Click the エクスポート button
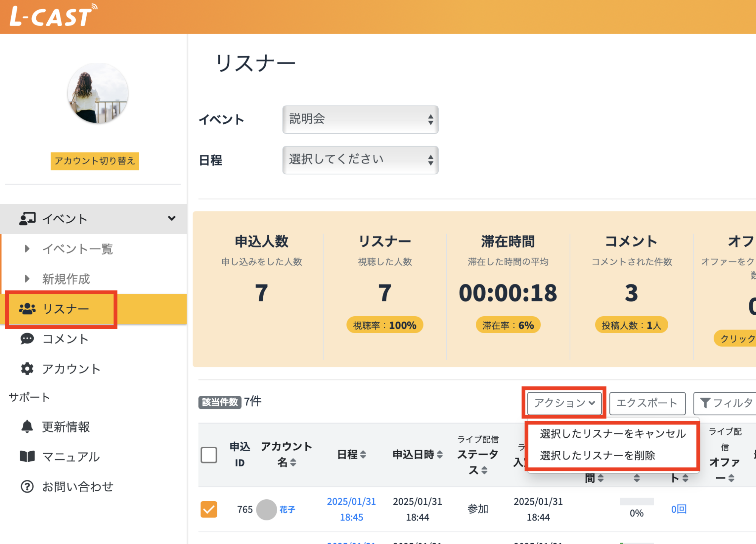 coord(647,403)
